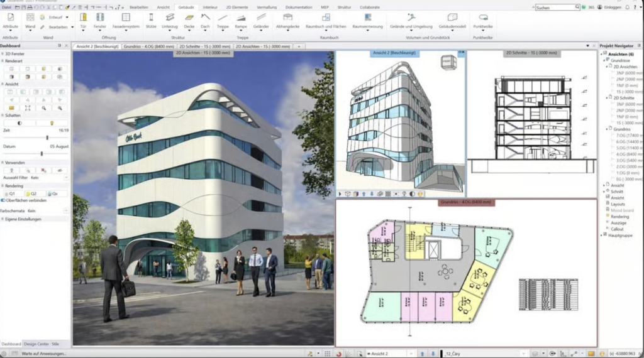Screen dimensions: 644x358
Task: Switch to the Interieur ribbon tab
Action: (x=210, y=7)
